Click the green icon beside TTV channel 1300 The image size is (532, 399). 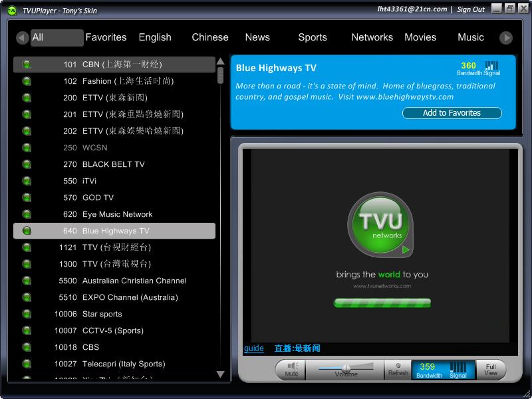pos(27,264)
